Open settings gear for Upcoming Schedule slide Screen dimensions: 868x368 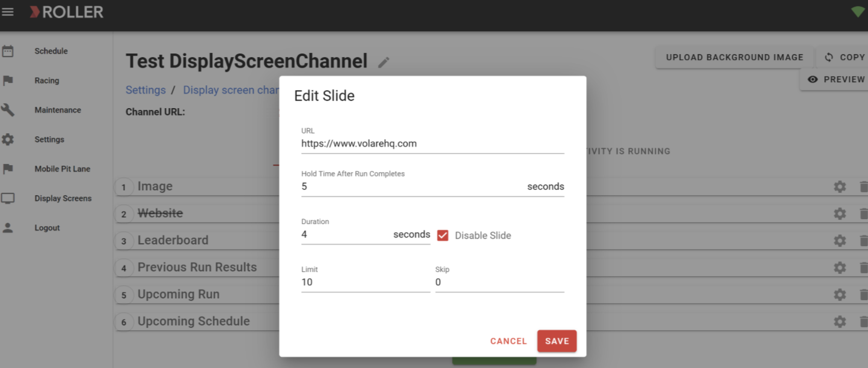pos(840,322)
